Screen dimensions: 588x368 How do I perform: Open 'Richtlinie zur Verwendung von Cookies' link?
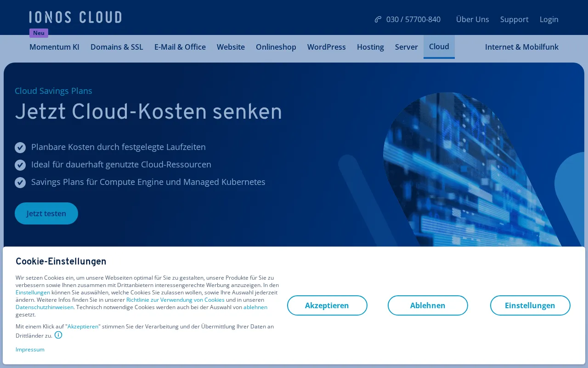click(175, 300)
